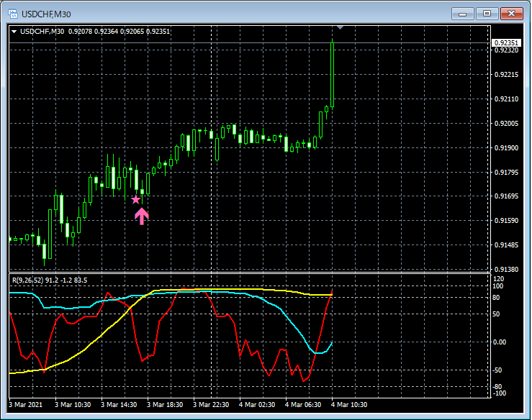
Task: Click time axis label 4 Mar 10:30
Action: click(x=349, y=404)
